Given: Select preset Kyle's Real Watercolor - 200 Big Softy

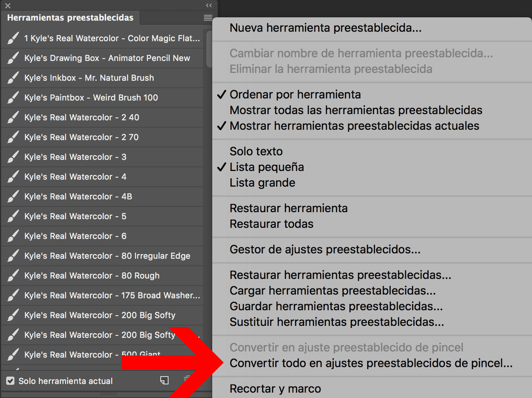Looking at the screenshot, I should tap(102, 315).
